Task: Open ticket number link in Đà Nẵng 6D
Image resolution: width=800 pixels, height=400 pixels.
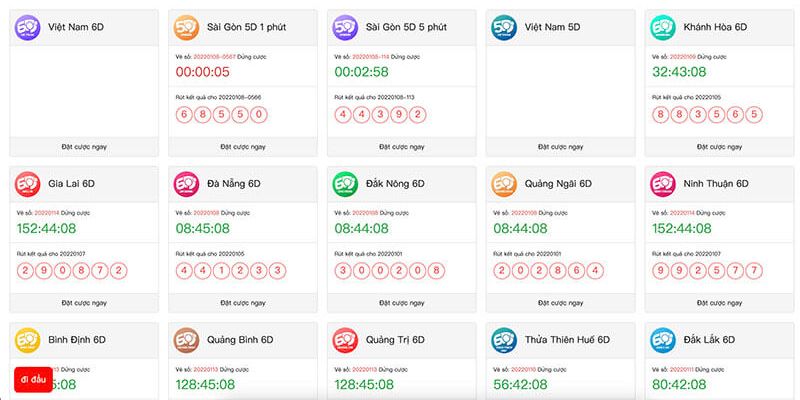Action: click(x=206, y=213)
